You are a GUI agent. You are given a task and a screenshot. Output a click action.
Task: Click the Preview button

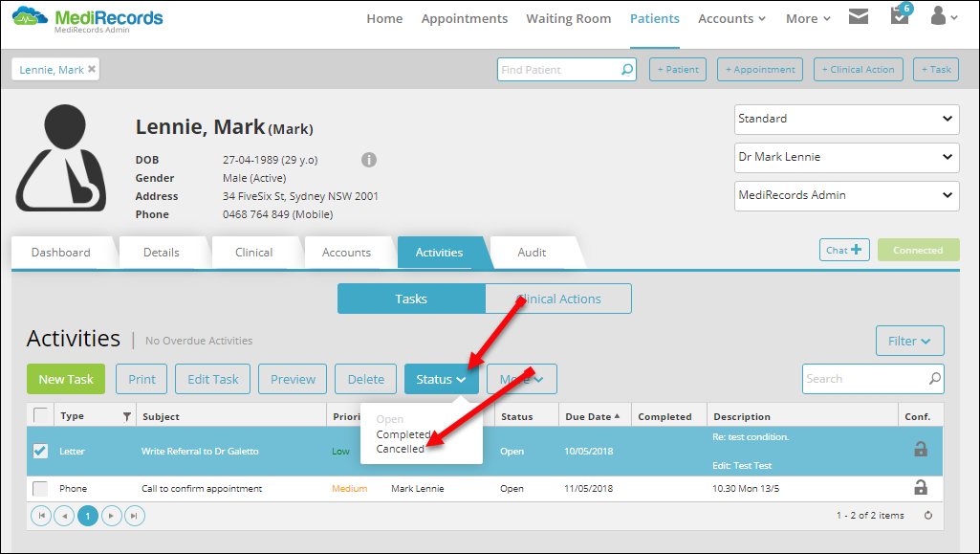pyautogui.click(x=293, y=379)
